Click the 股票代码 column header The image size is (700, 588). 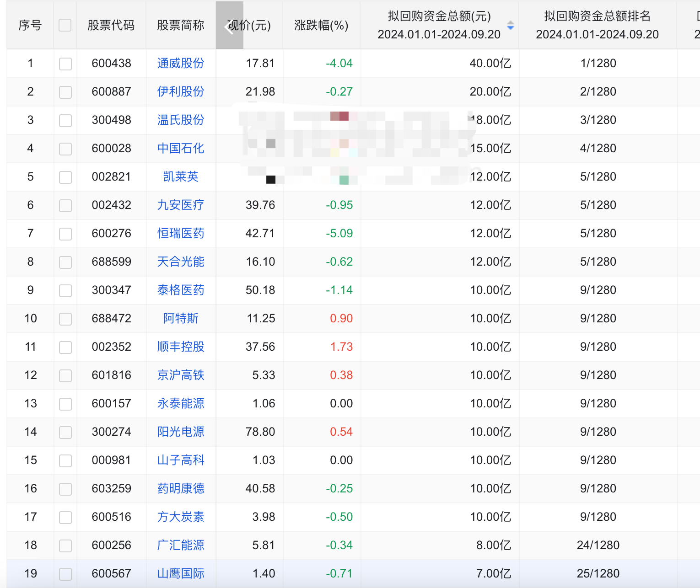[x=111, y=26]
